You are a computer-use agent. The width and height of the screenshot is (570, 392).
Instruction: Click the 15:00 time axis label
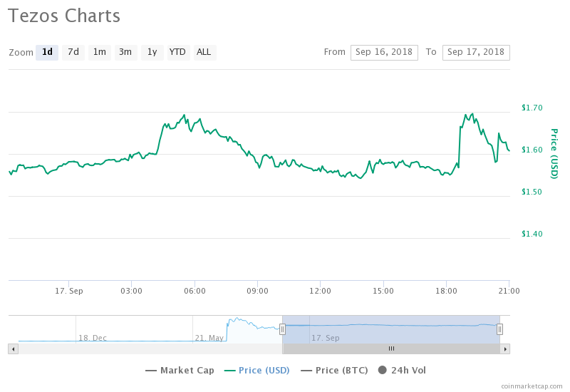[x=383, y=291]
